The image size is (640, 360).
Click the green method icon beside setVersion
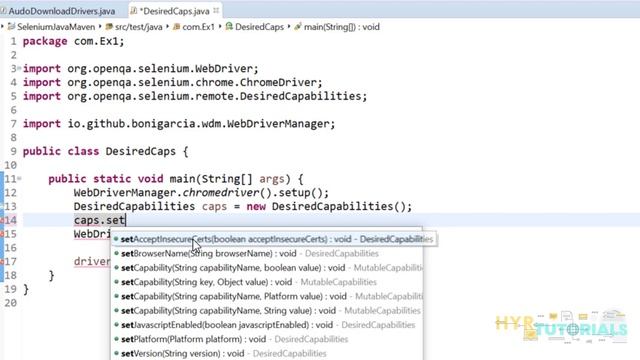pyautogui.click(x=116, y=353)
